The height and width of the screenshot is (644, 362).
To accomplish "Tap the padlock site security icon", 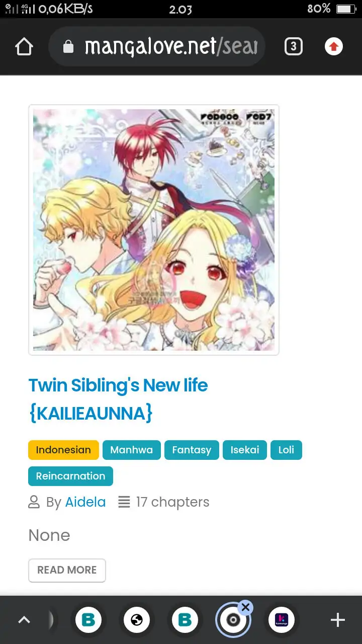I will [68, 47].
